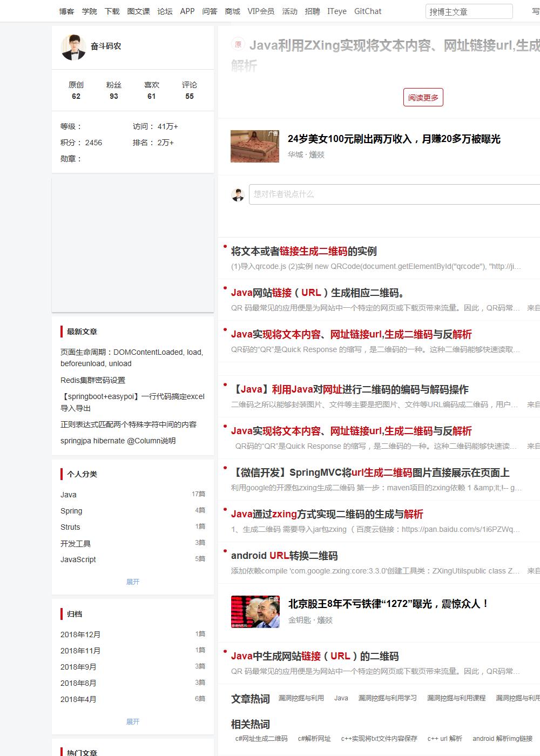Click the 阅读更多 button
Image resolution: width=540 pixels, height=756 pixels.
[423, 98]
